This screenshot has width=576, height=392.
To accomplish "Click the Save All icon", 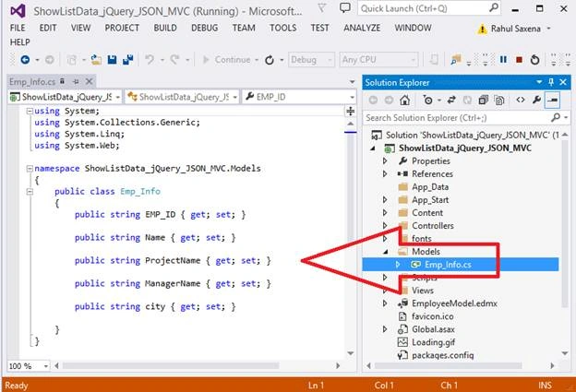I will pyautogui.click(x=127, y=60).
